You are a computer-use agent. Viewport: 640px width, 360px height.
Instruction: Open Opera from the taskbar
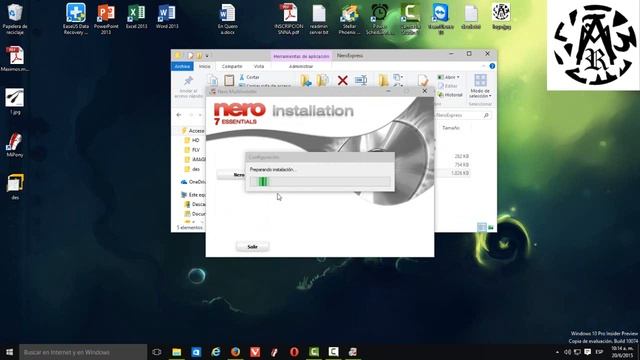click(294, 352)
